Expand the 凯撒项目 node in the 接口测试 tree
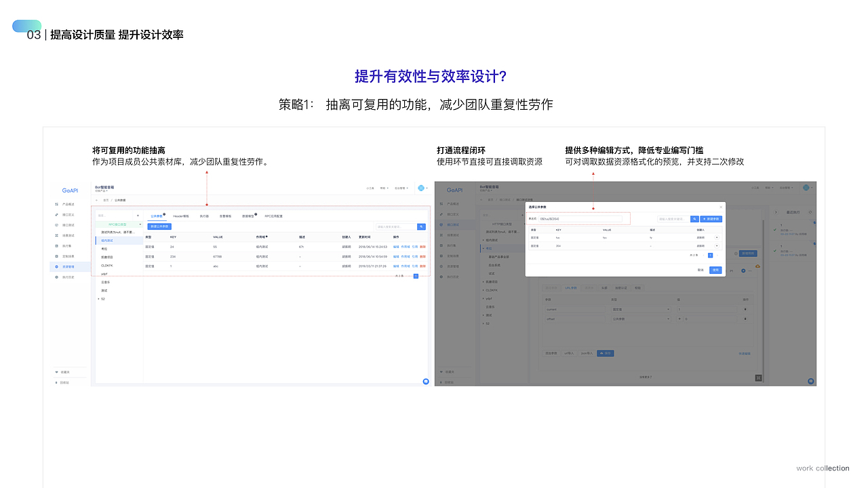 pos(483,282)
